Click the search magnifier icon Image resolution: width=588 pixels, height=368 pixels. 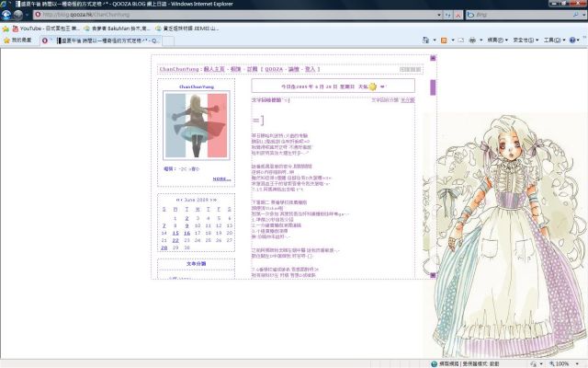click(x=576, y=15)
